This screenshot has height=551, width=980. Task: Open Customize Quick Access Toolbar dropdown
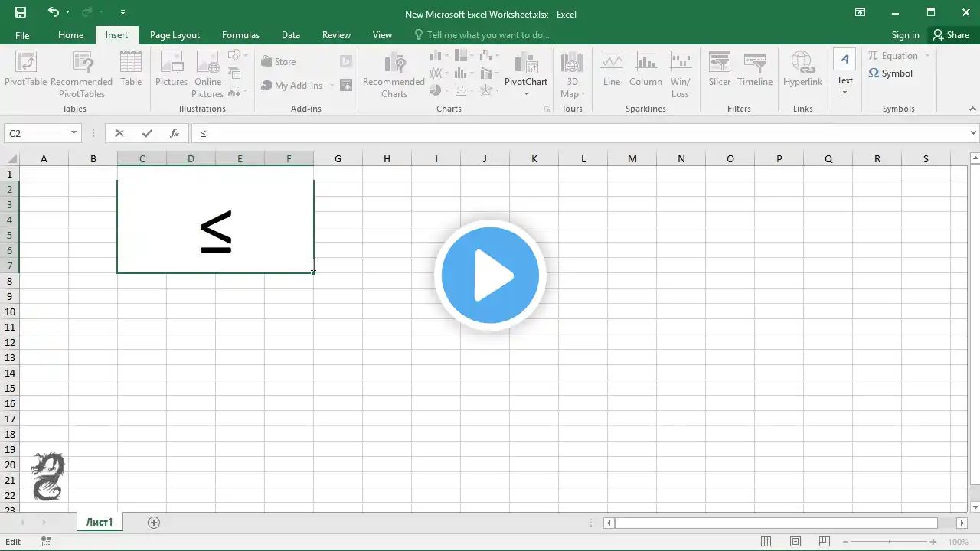click(123, 12)
